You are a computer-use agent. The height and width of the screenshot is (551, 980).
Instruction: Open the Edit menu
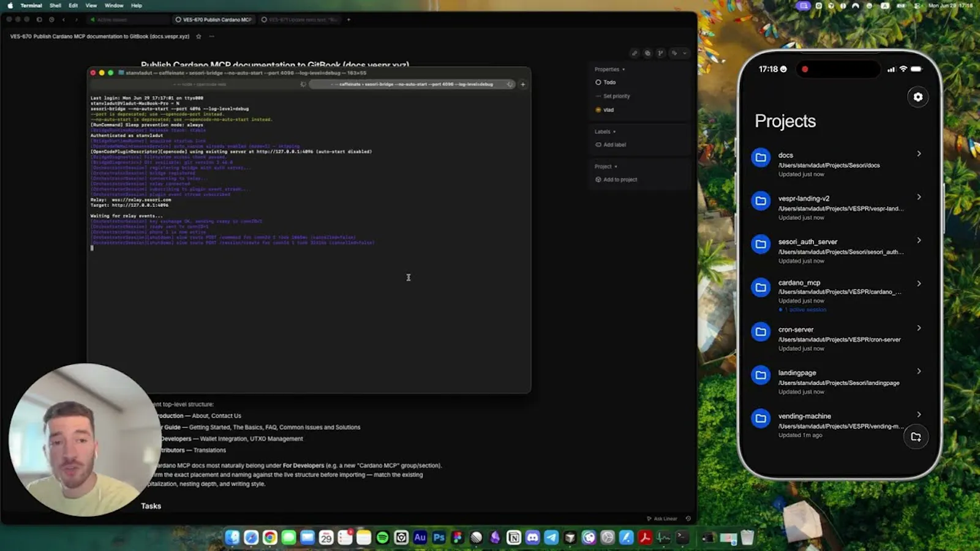coord(73,6)
